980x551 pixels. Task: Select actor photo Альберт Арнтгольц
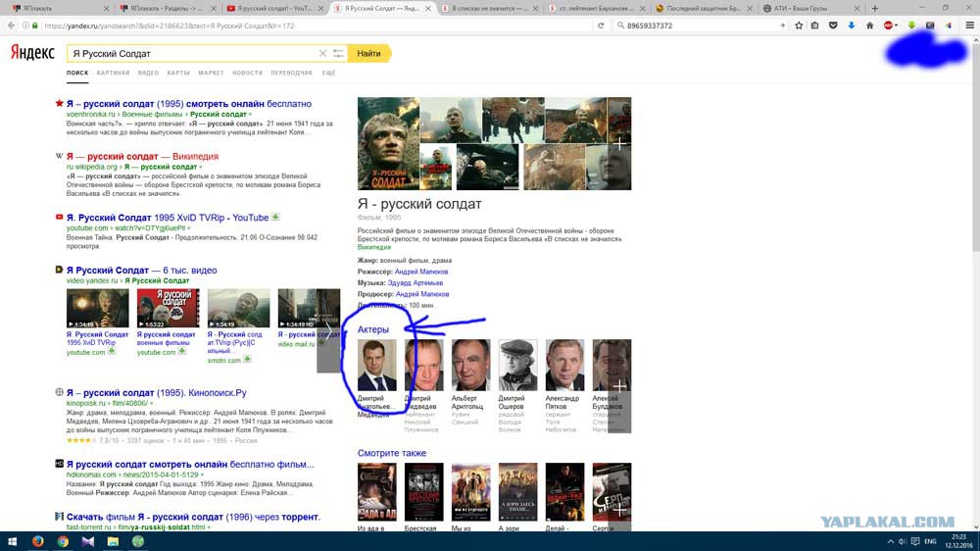(x=470, y=366)
